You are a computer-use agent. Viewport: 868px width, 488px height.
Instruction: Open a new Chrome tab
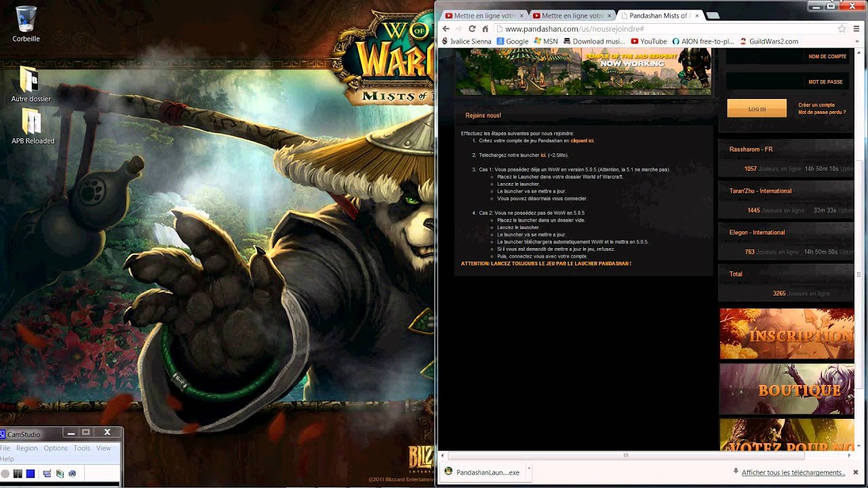[713, 16]
